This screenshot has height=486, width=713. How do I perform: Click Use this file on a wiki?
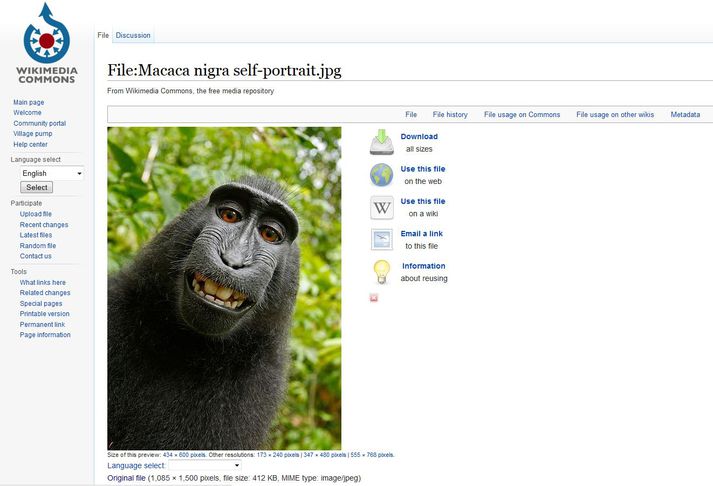point(423,207)
